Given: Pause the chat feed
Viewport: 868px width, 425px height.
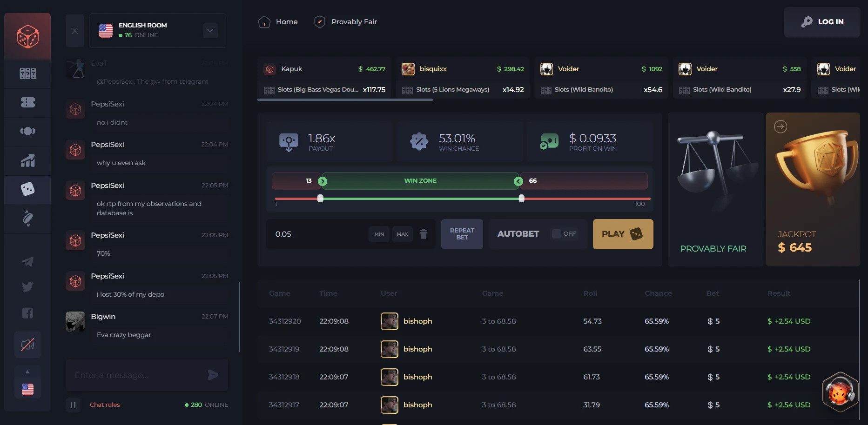Looking at the screenshot, I should pos(73,405).
